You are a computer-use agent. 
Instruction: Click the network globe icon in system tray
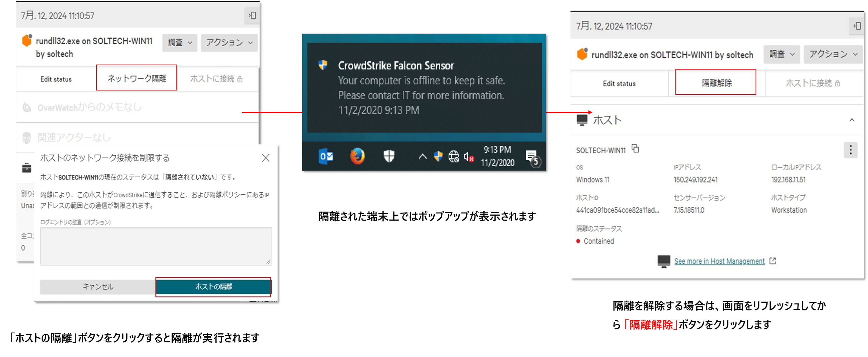(453, 156)
